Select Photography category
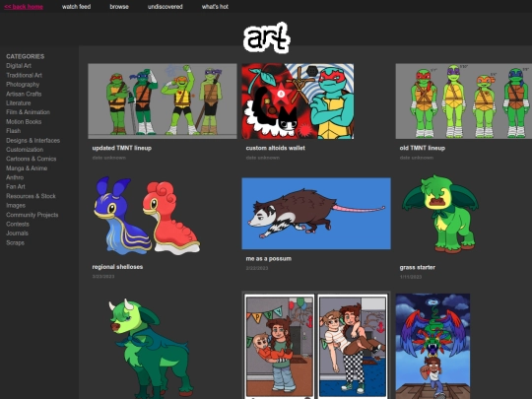This screenshot has height=399, width=532. (23, 84)
